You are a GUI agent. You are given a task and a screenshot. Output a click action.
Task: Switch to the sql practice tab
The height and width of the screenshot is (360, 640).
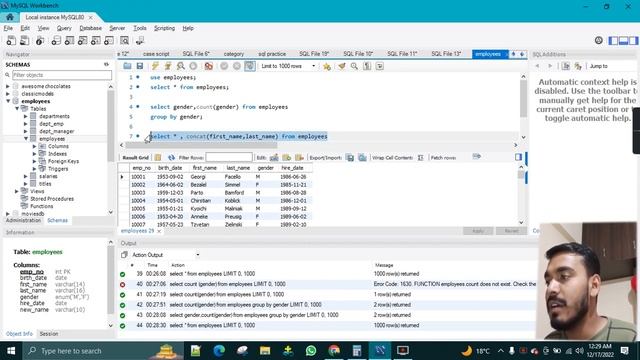click(x=272, y=54)
